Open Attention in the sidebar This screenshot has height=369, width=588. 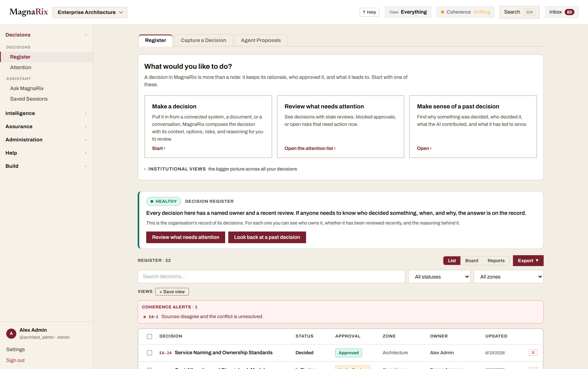point(46,67)
